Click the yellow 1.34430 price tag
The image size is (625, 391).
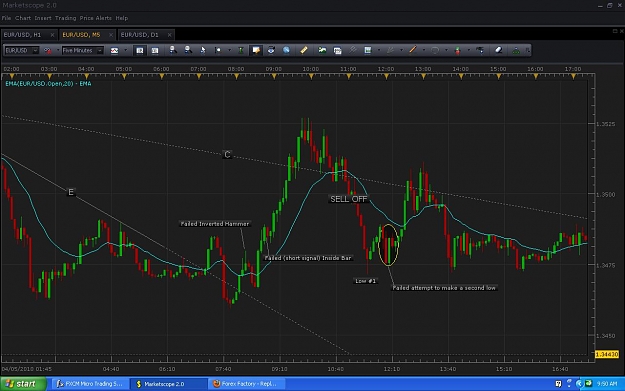pyautogui.click(x=607, y=354)
